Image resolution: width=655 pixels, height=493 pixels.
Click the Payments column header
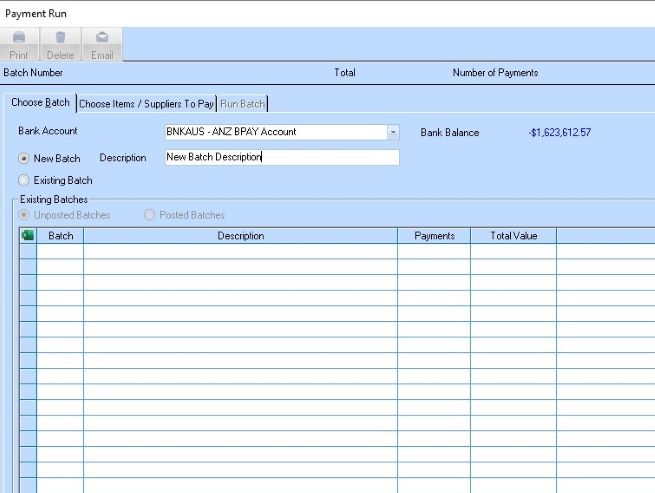433,236
